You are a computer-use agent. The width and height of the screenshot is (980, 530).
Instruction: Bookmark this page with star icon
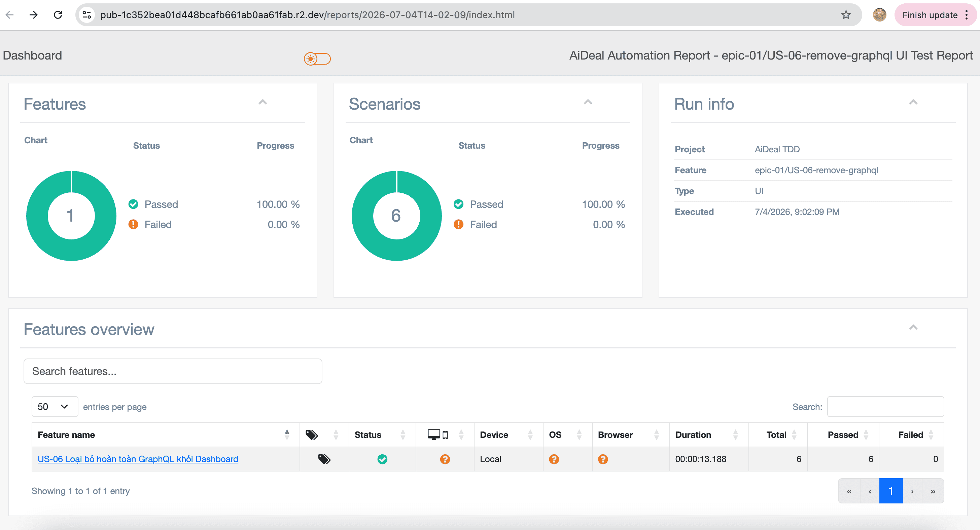[845, 15]
